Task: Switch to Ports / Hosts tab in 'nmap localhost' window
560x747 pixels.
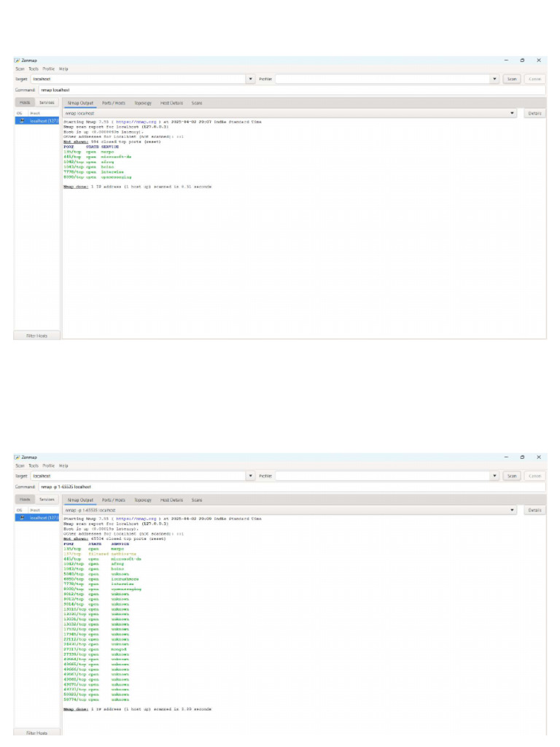Action: pos(113,103)
